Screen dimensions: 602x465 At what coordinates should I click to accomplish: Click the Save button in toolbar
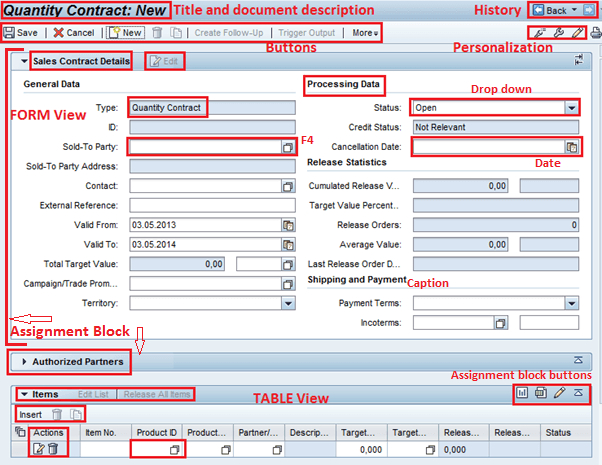[x=21, y=33]
